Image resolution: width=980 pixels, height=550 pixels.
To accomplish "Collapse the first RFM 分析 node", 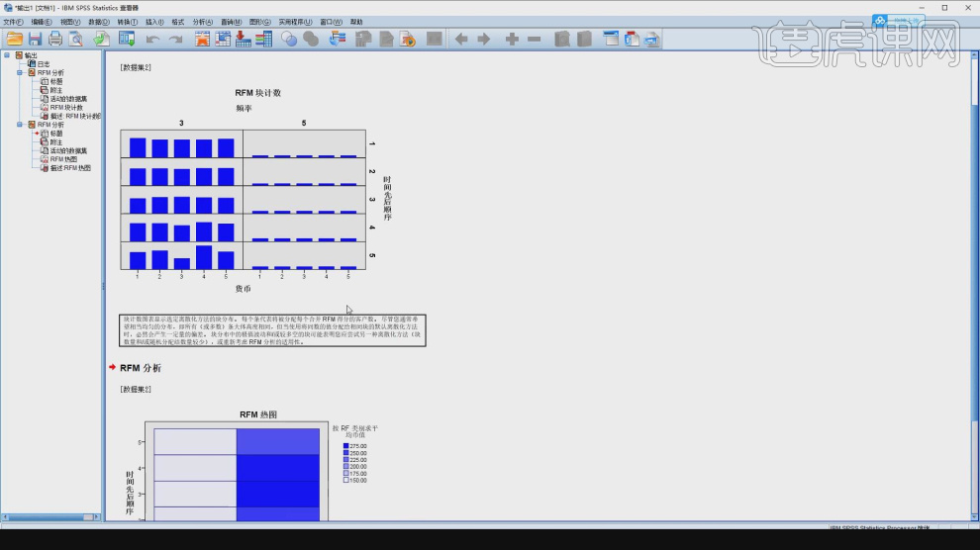I will (20, 72).
